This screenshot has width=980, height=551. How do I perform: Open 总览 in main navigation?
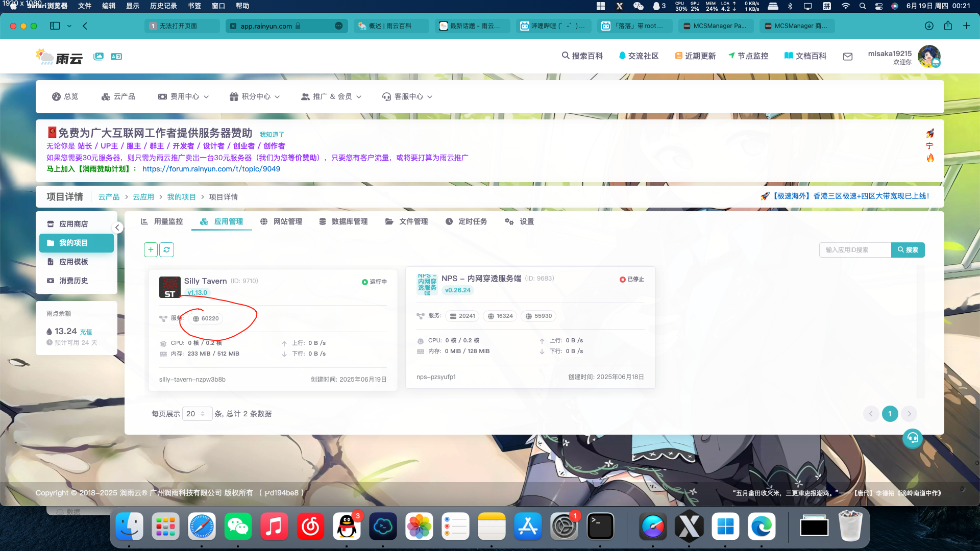[x=65, y=96]
